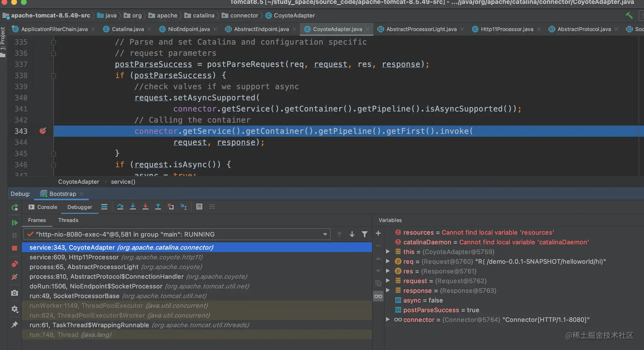Viewport: 644px width, 350px height.
Task: Pause the running program
Action: (14, 235)
